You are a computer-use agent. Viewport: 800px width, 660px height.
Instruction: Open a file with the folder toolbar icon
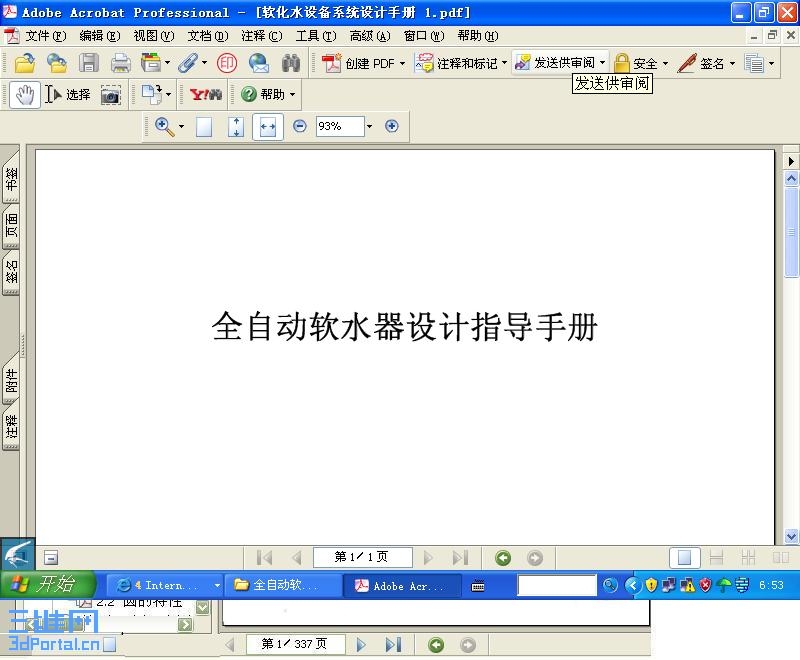[25, 63]
